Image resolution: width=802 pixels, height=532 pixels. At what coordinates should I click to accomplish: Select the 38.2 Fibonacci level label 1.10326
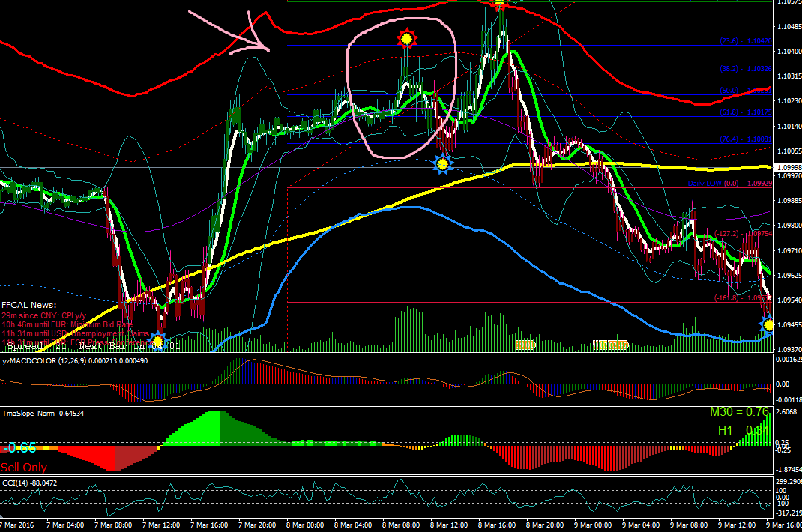(745, 68)
